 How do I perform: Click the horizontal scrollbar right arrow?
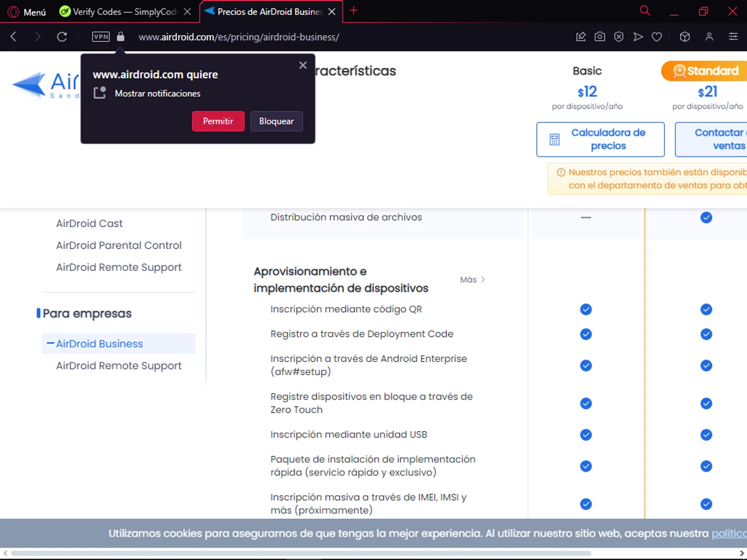[742, 553]
